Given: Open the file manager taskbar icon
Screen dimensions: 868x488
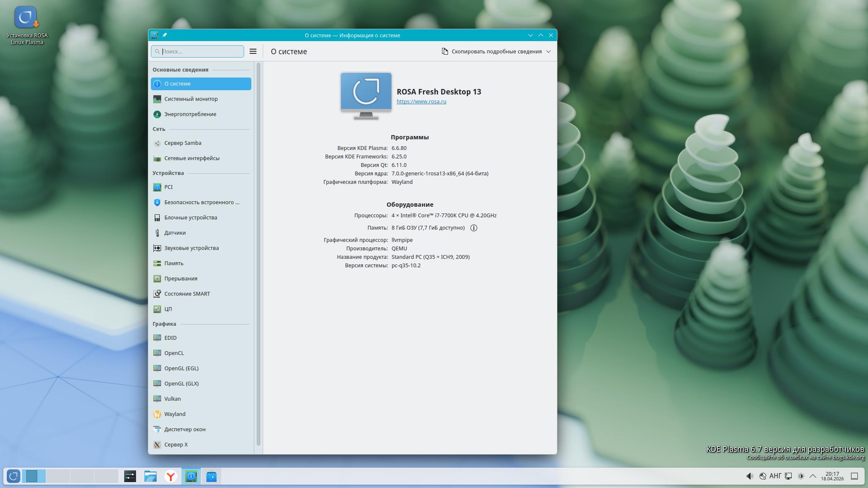Looking at the screenshot, I should (150, 476).
